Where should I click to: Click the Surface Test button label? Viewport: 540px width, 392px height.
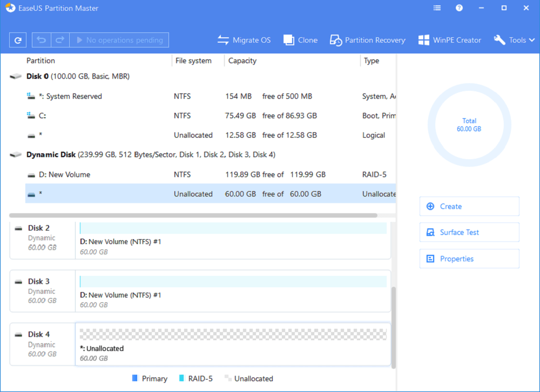pyautogui.click(x=460, y=233)
